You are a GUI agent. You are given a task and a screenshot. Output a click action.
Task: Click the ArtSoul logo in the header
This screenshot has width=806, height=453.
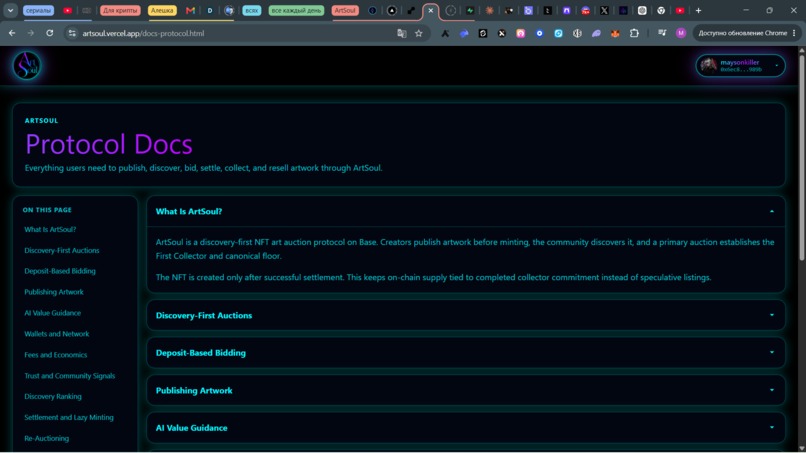27,65
